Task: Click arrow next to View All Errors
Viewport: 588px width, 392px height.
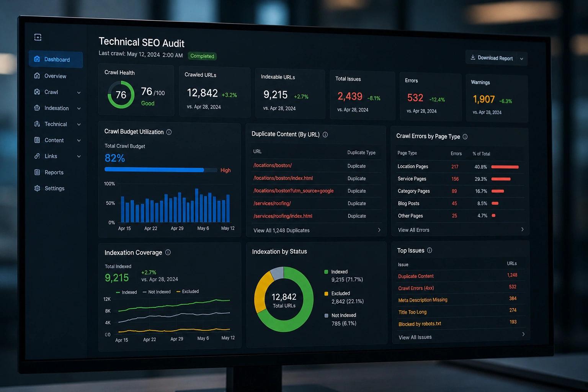Action: pyautogui.click(x=523, y=229)
